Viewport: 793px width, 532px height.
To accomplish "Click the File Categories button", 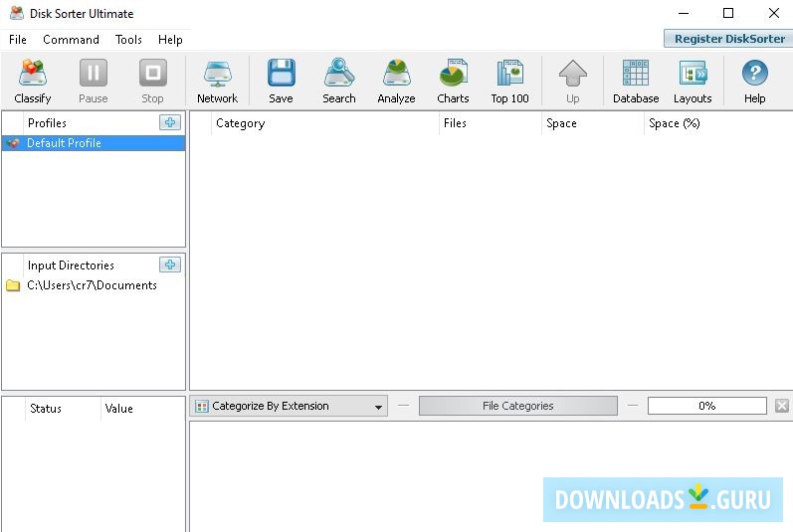I will pos(517,406).
